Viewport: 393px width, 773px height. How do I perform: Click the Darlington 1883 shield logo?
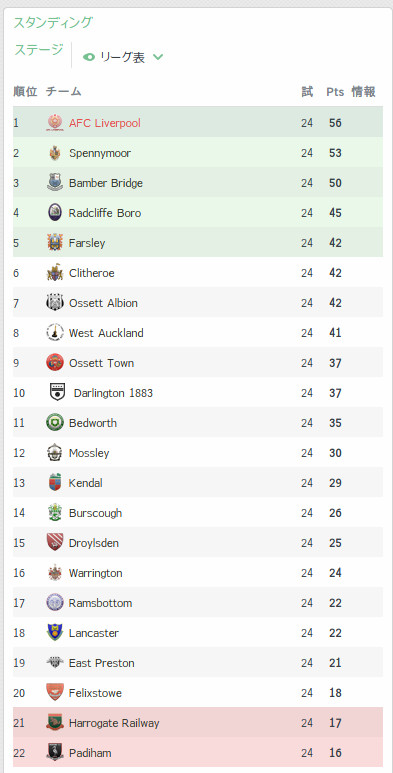click(x=57, y=393)
